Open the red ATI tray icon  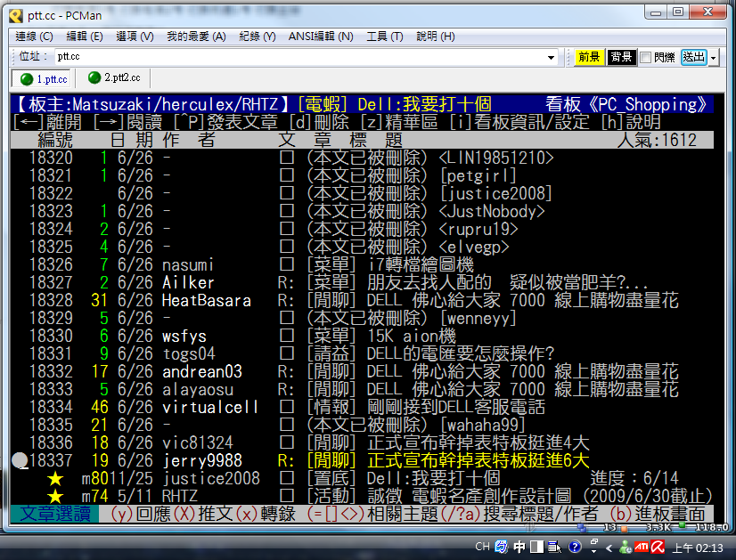pos(642,547)
